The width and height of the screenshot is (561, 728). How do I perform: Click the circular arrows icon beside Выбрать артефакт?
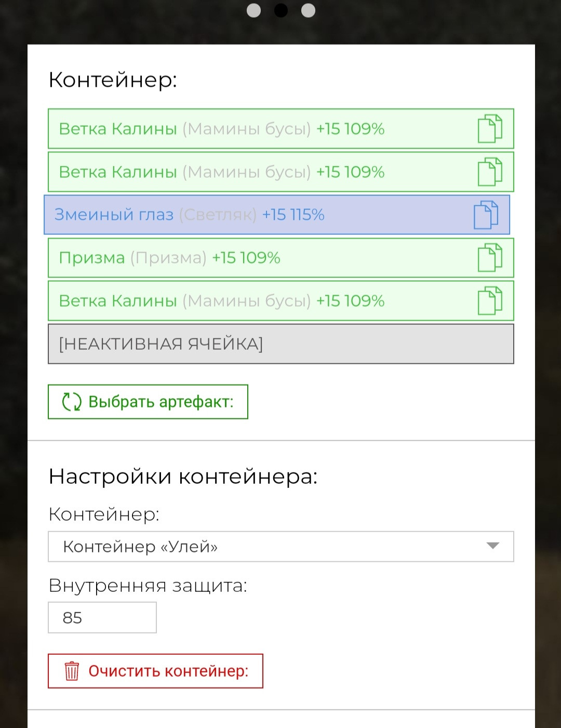[x=72, y=402]
